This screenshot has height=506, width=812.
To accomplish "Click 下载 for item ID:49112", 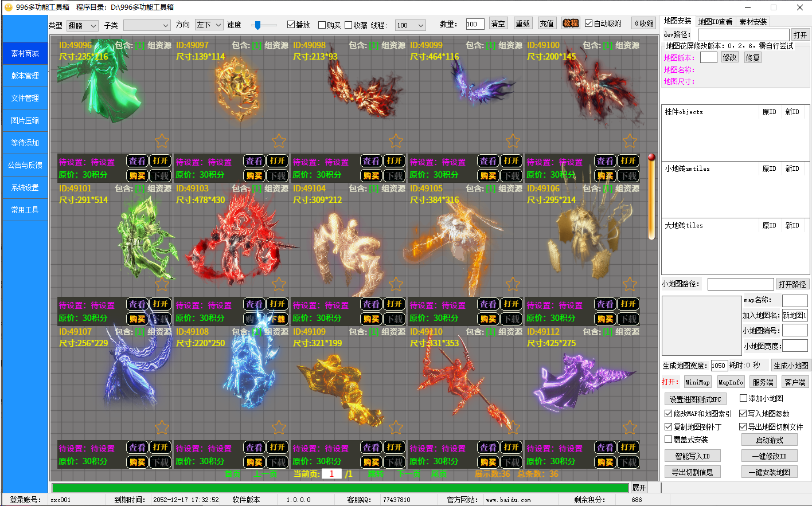I will click(628, 462).
